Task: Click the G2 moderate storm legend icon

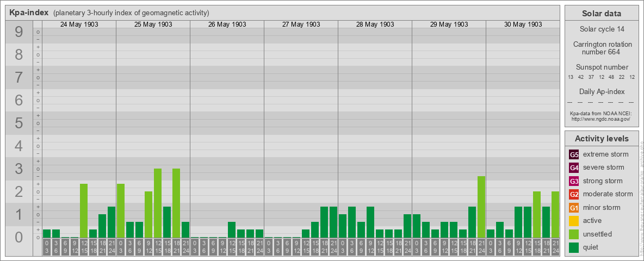Action: 574,194
